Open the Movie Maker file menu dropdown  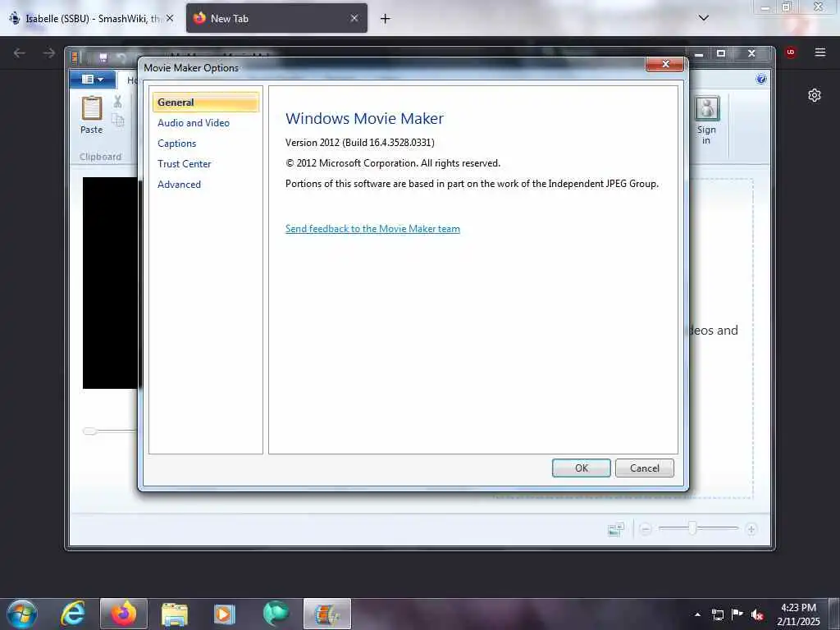pyautogui.click(x=92, y=80)
